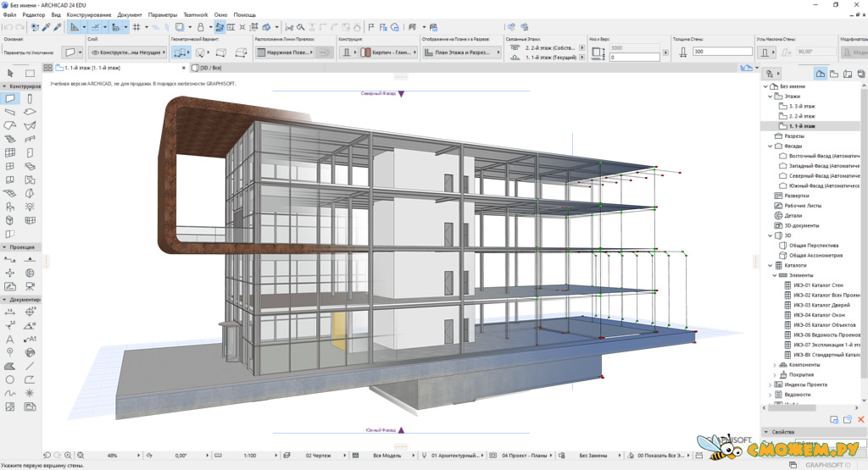Collapse the Конструиров toolbox section
868x470 pixels.
click(x=4, y=86)
